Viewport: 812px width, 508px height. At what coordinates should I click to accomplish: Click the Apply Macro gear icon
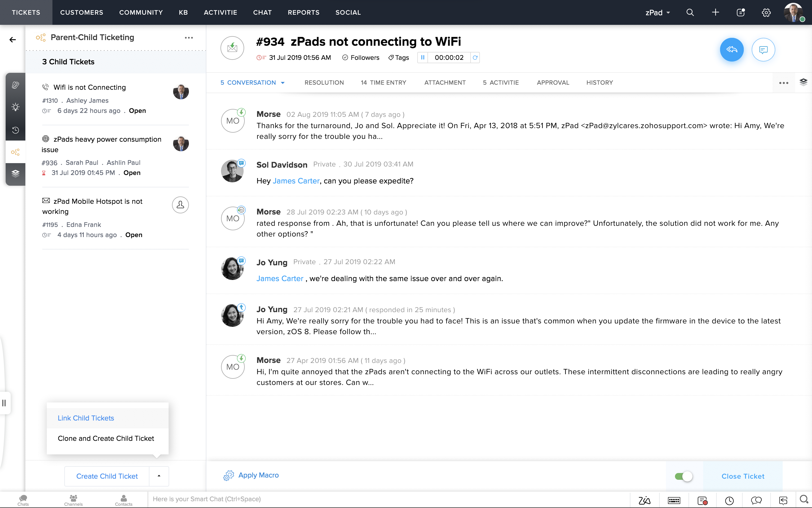[228, 476]
